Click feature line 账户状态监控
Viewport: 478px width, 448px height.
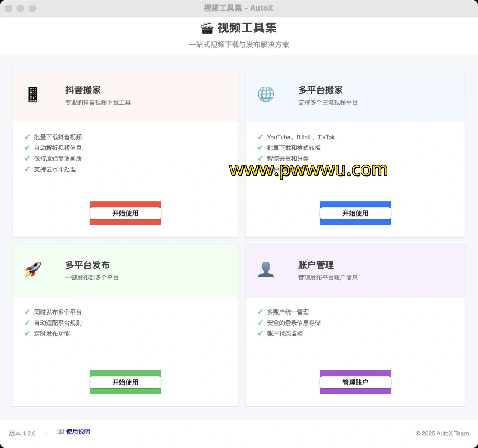[285, 334]
